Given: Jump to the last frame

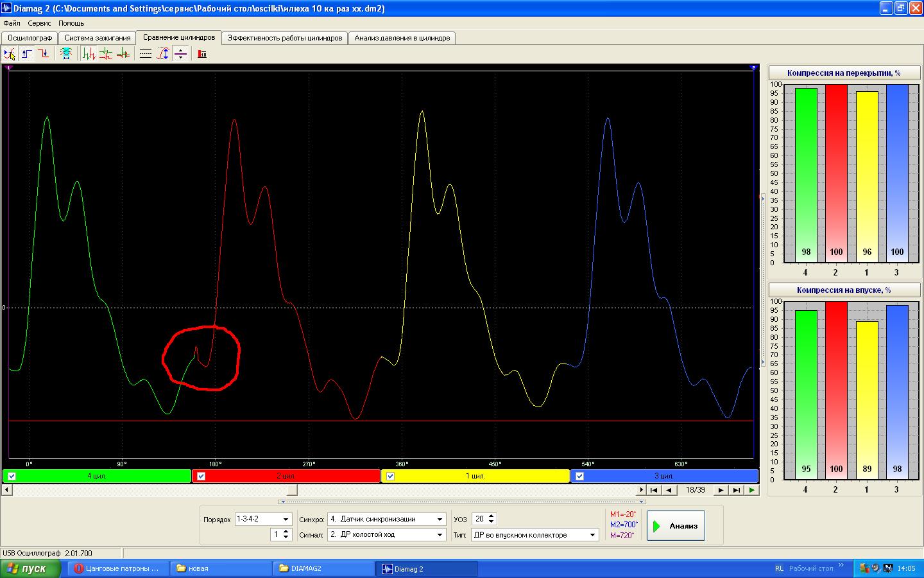Looking at the screenshot, I should [x=736, y=490].
